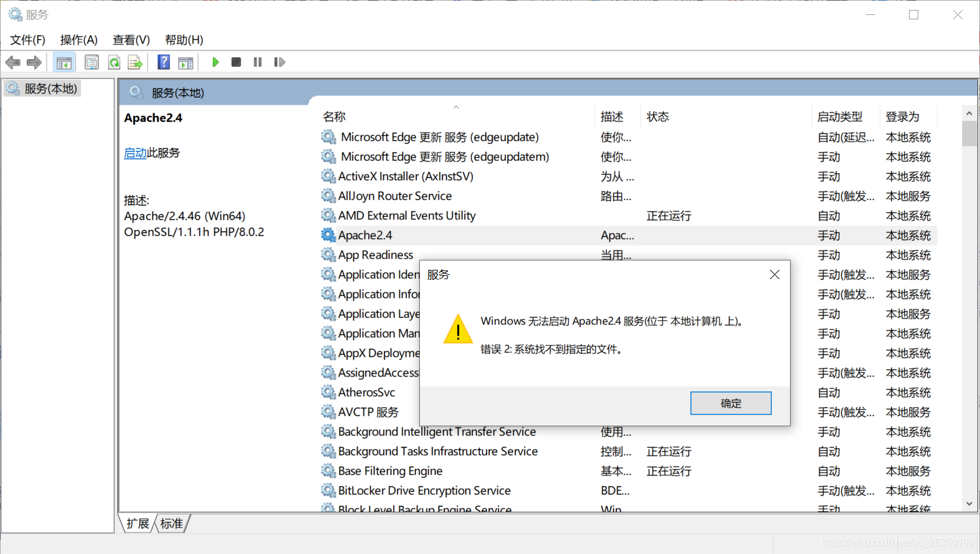Close the 服务 error dialog with X
The height and width of the screenshot is (554, 980).
(x=774, y=275)
